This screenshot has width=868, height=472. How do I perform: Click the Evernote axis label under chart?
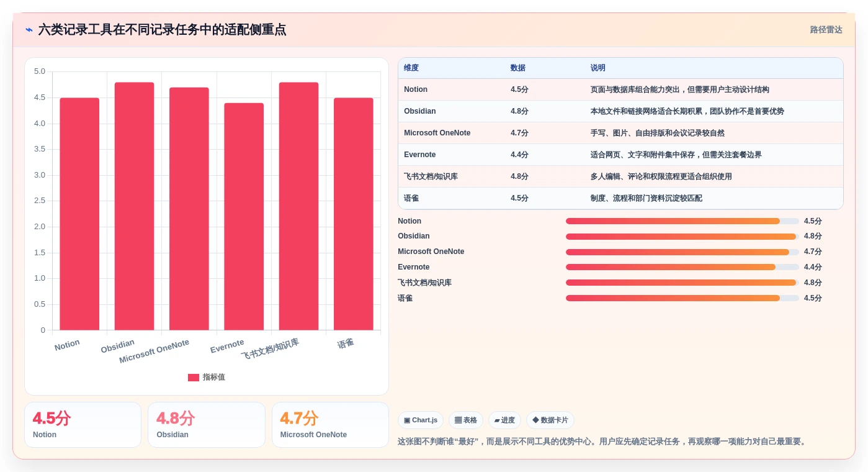click(227, 347)
